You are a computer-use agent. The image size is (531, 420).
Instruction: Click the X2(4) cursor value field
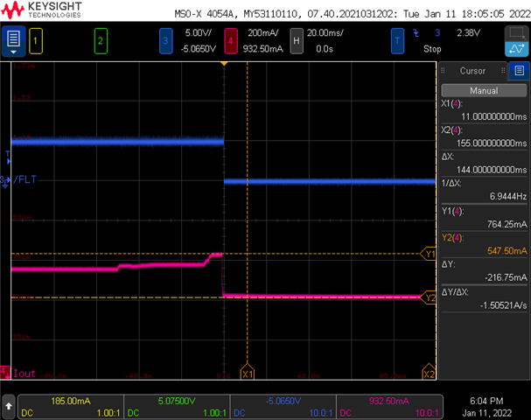(484, 136)
